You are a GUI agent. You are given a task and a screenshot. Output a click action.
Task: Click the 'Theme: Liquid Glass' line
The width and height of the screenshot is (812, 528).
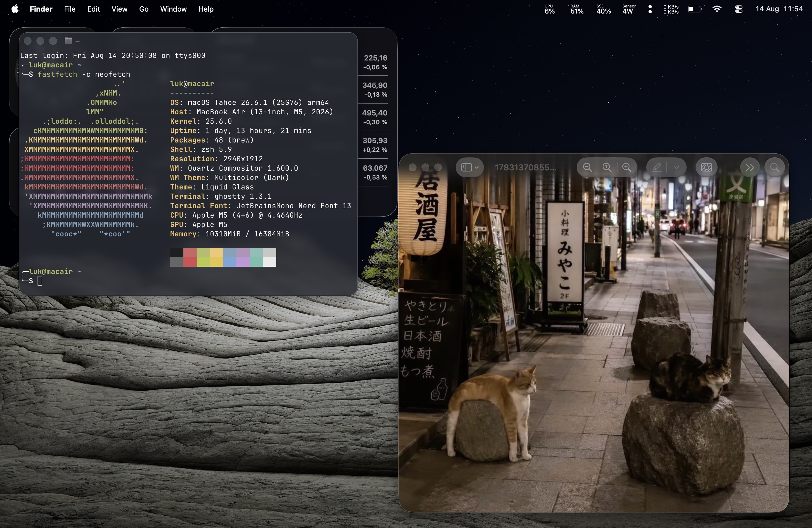(x=212, y=187)
